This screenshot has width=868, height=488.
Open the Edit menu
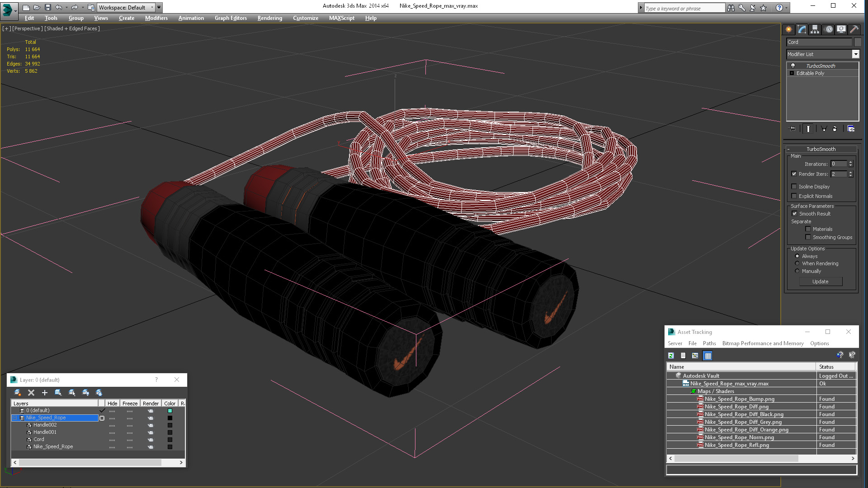pyautogui.click(x=29, y=18)
